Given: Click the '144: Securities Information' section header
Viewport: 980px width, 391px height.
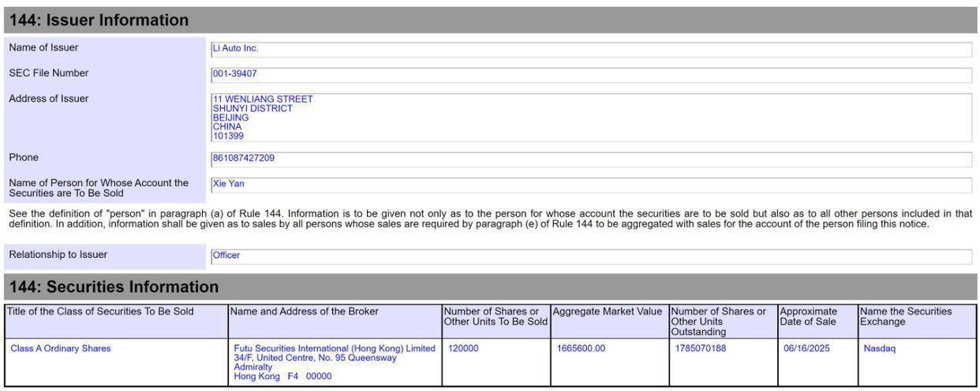Looking at the screenshot, I should (x=490, y=287).
